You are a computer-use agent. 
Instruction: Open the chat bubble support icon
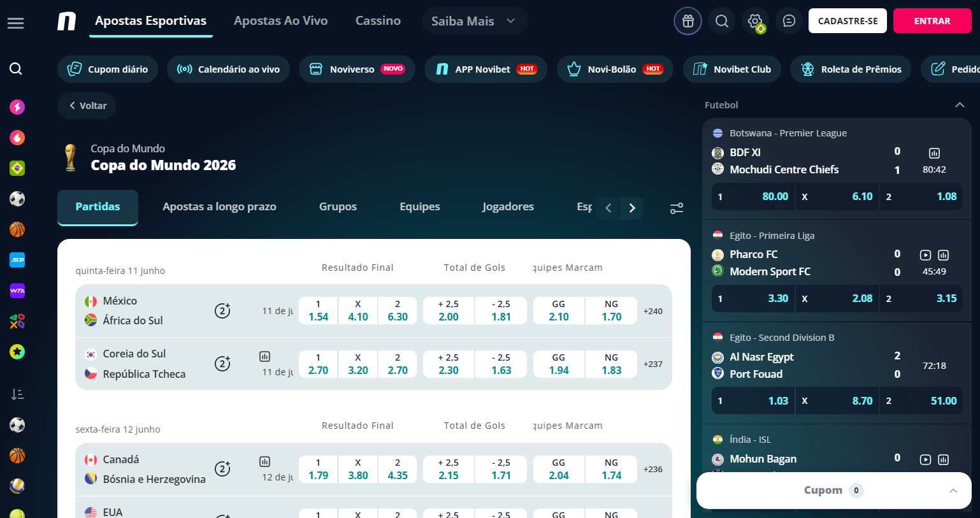[789, 21]
